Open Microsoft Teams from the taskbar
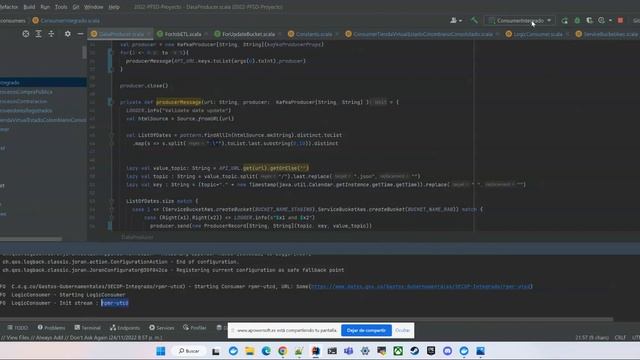640x360 pixels. click(x=348, y=351)
